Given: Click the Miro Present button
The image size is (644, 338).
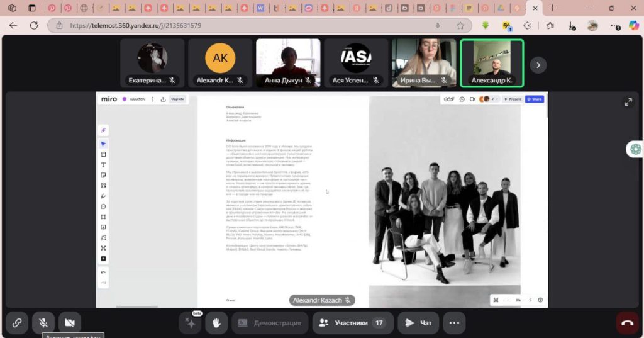Looking at the screenshot, I should point(513,99).
